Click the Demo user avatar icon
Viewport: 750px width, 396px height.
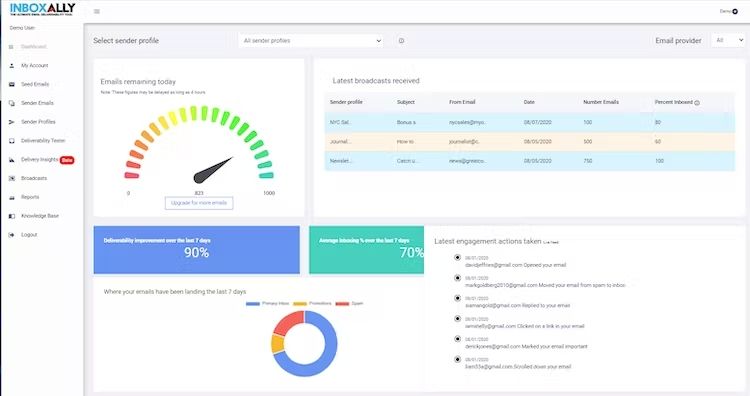735,11
